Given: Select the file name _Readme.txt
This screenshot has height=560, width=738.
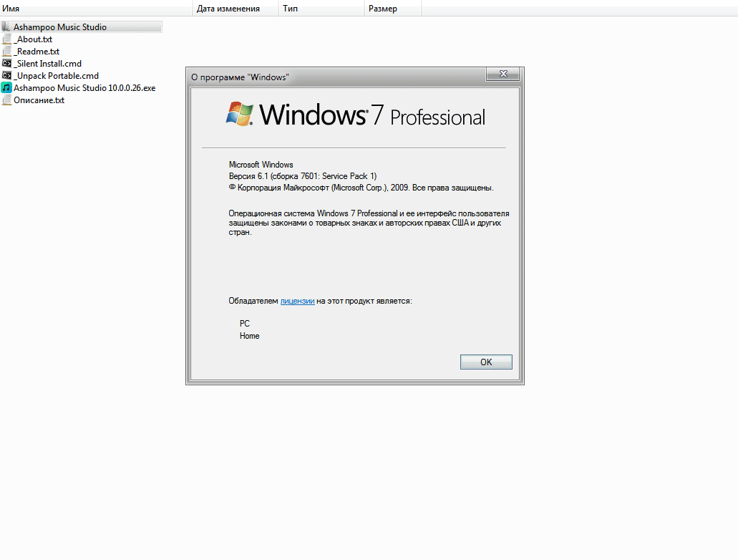Looking at the screenshot, I should pos(37,52).
